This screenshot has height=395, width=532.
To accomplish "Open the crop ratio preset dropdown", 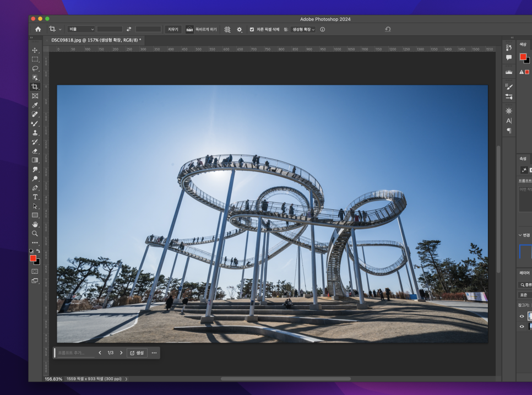I will (81, 30).
